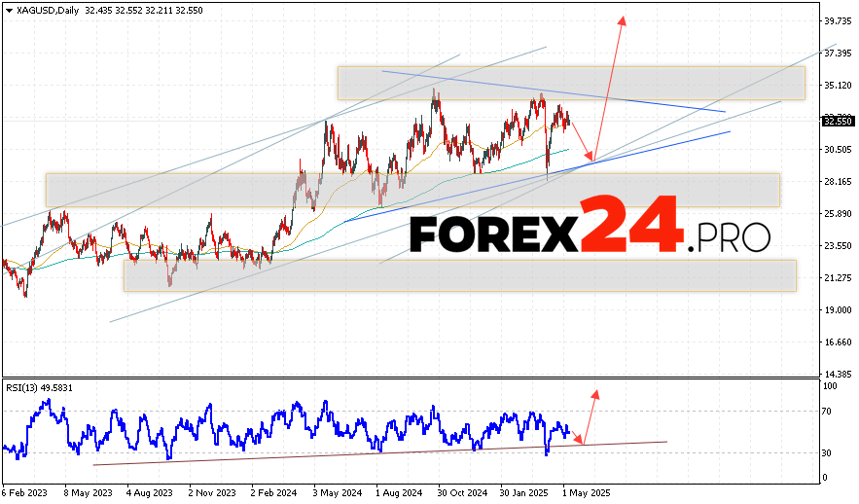Select the descending blue trendline near 35.120
Viewport: 859px width, 504px height.
point(554,91)
